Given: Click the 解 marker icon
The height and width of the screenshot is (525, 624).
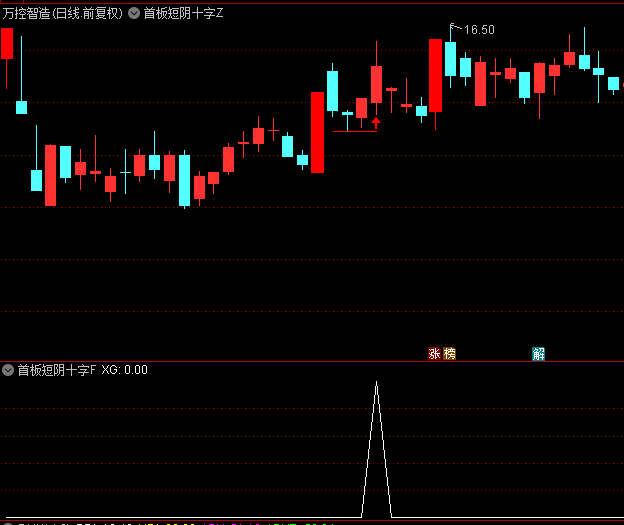Looking at the screenshot, I should [538, 353].
